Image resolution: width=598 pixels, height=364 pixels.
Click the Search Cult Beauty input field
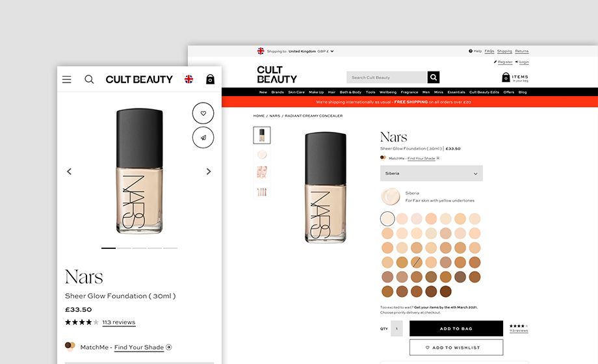pyautogui.click(x=386, y=77)
